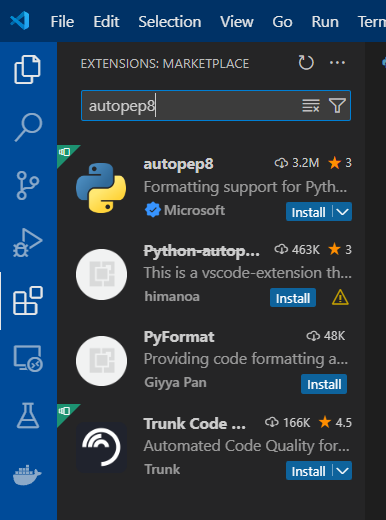This screenshot has height=520, width=386.
Task: Click the Python-autopep8 placeholder icon
Action: tap(101, 274)
